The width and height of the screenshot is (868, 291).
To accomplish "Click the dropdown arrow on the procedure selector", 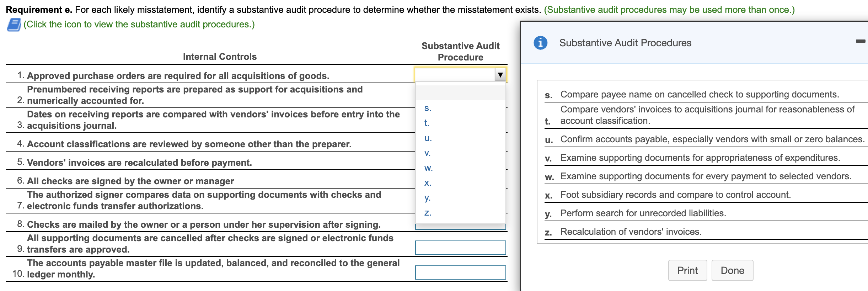I will [x=500, y=75].
